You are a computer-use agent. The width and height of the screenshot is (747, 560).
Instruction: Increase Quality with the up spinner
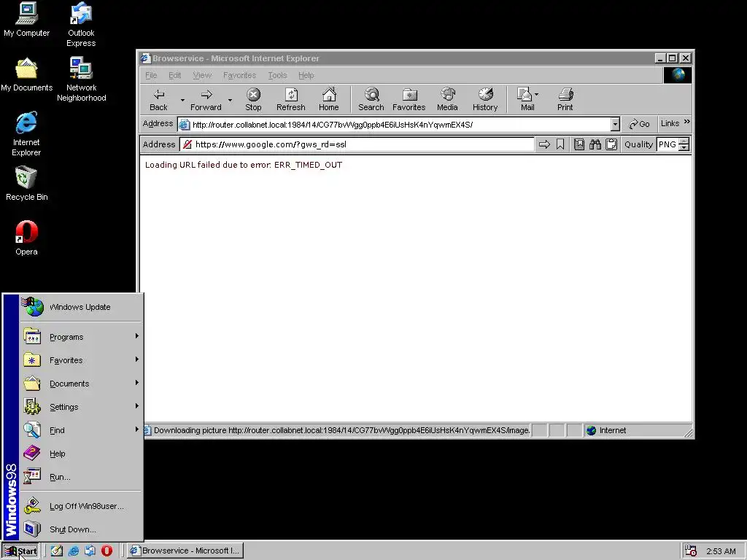click(684, 141)
